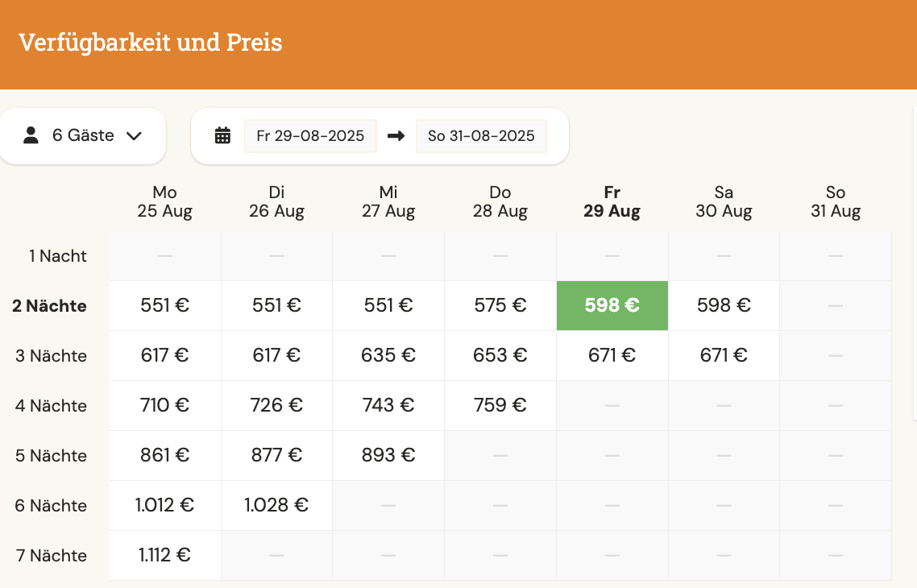Image resolution: width=917 pixels, height=588 pixels.
Task: Choose the 759 € four-night Thursday price
Action: [500, 405]
